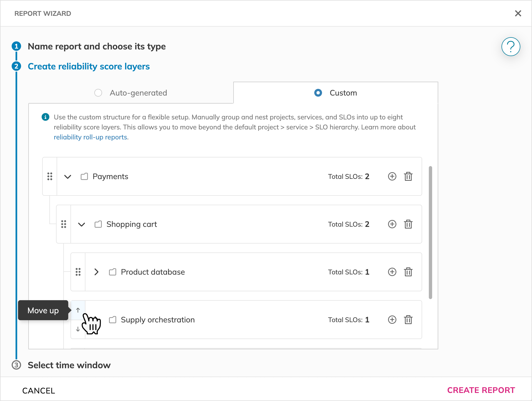
Task: Click the layers list vertical scrollbar
Action: [430, 232]
